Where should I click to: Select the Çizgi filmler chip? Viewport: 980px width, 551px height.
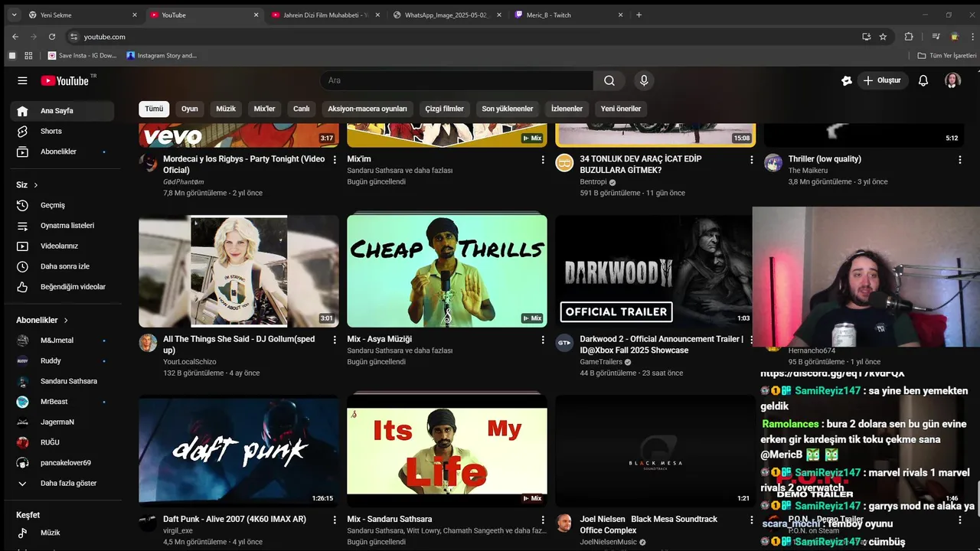(445, 109)
